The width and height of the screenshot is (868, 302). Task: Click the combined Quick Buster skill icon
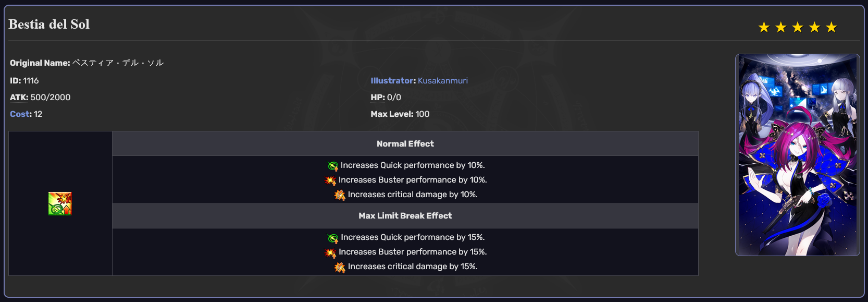pos(60,203)
